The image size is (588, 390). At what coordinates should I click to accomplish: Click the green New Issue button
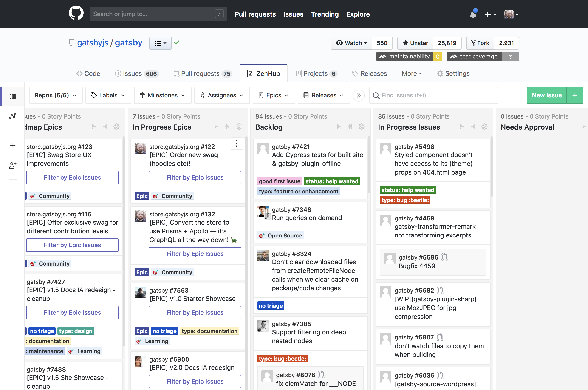click(x=546, y=95)
